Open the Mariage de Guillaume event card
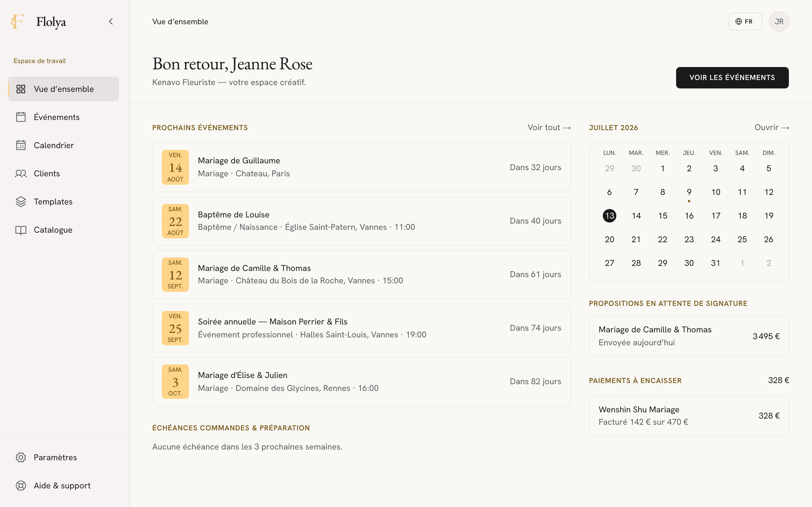 coord(361,167)
